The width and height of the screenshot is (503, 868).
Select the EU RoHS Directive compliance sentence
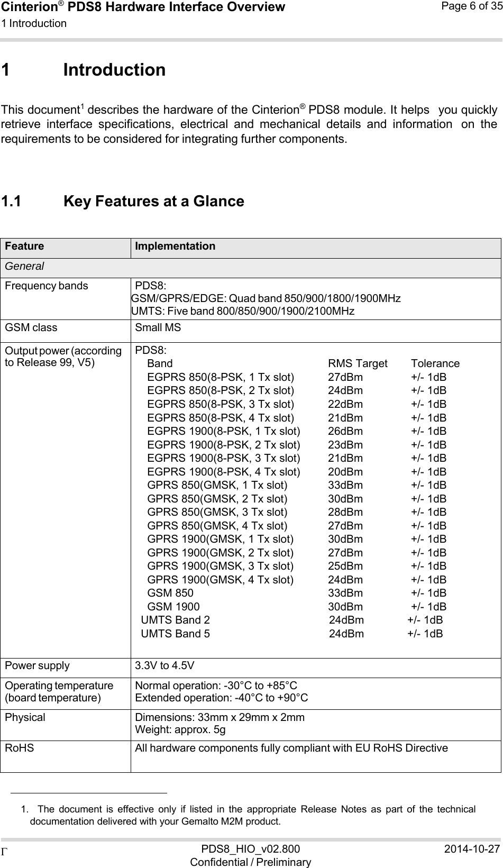291,748
